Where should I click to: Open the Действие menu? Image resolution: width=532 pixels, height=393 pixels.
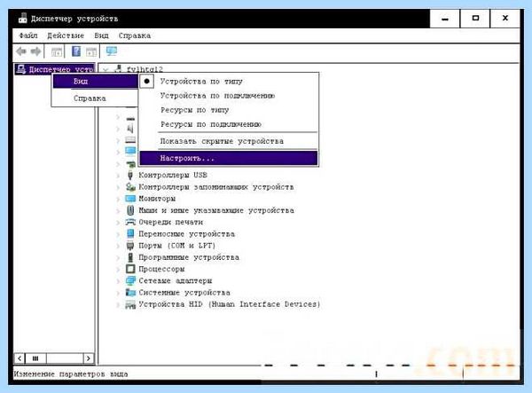(65, 35)
